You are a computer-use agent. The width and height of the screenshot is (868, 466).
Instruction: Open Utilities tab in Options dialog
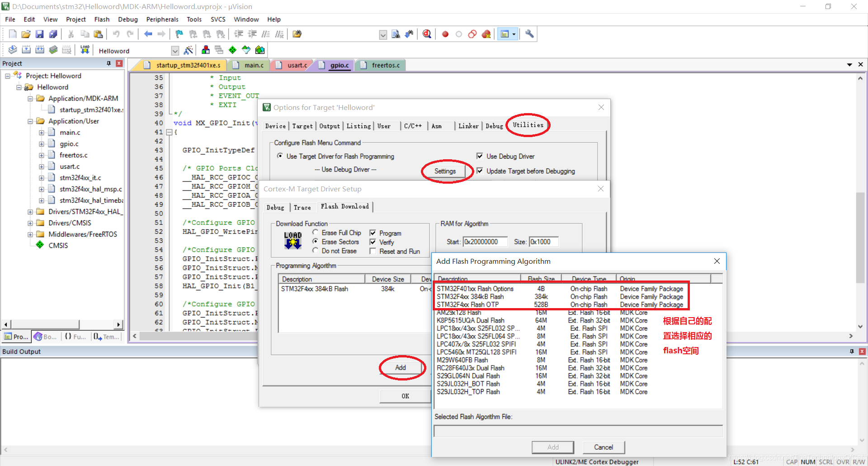528,125
